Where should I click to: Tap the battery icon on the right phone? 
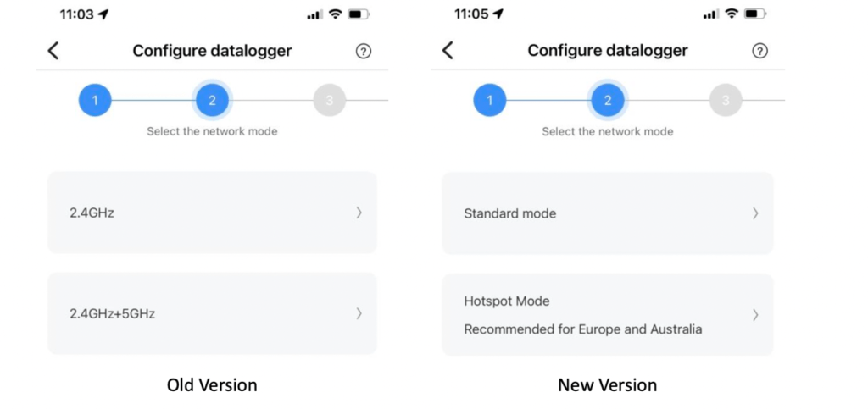pyautogui.click(x=755, y=14)
